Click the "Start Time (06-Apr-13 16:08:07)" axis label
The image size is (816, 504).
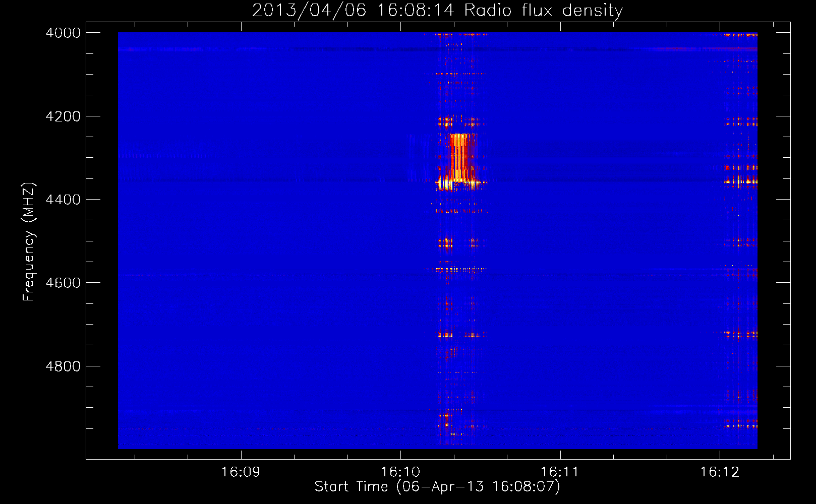click(x=437, y=487)
